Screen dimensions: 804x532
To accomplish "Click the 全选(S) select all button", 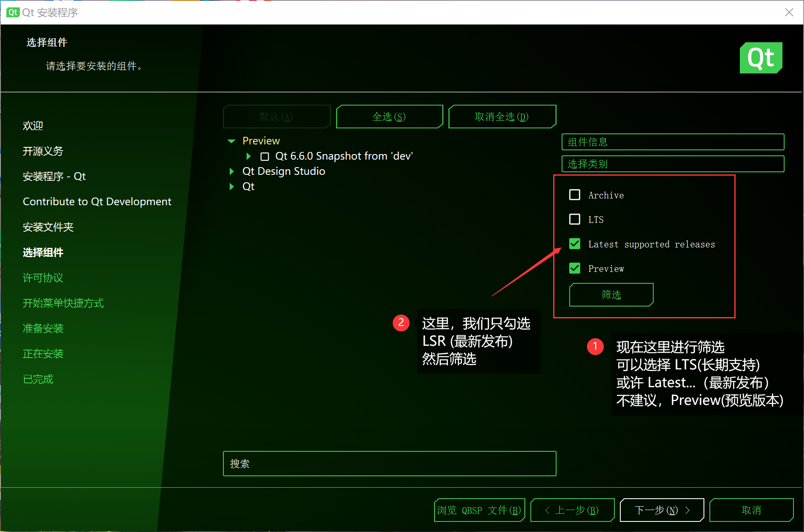I will (x=389, y=117).
